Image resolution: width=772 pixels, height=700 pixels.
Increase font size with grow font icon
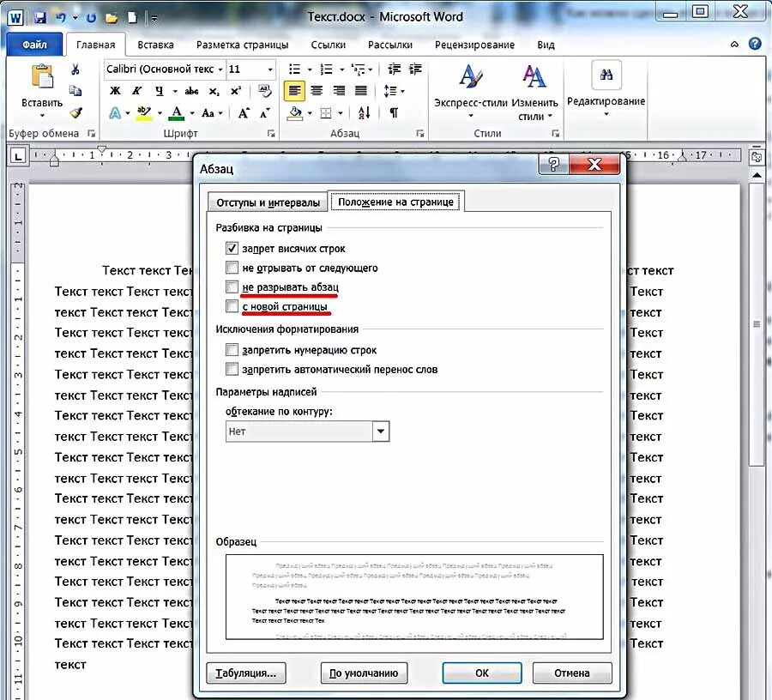click(244, 113)
